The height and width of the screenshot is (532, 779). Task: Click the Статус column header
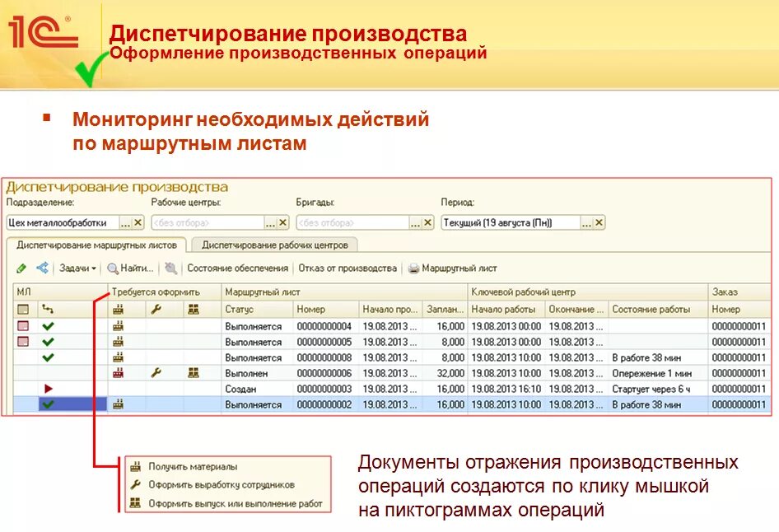tap(258, 309)
